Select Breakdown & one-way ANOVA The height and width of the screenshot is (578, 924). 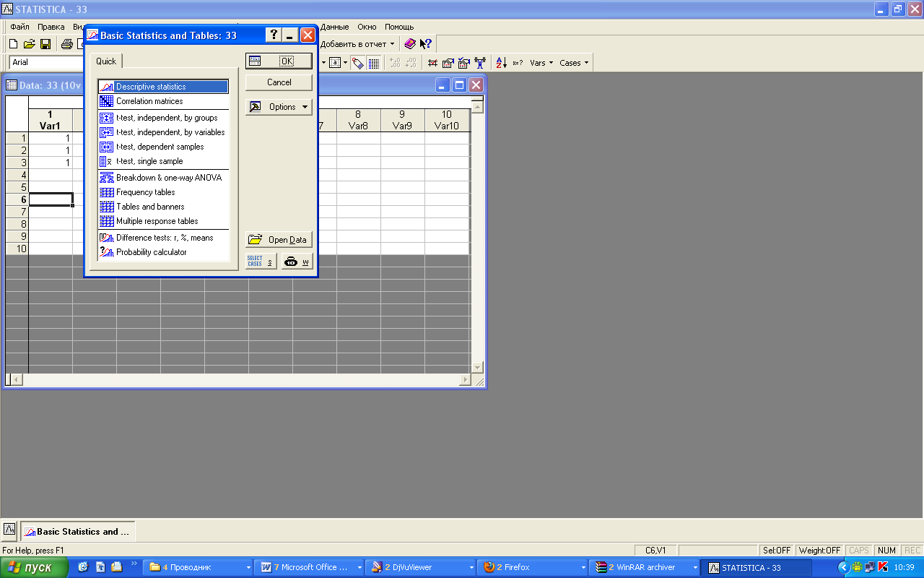coord(163,178)
